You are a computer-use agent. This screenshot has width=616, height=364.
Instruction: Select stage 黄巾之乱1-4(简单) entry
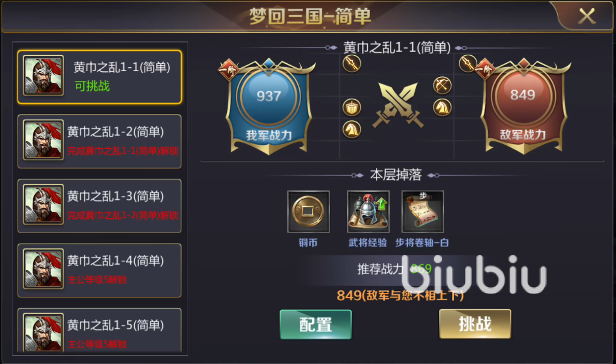pos(100,270)
